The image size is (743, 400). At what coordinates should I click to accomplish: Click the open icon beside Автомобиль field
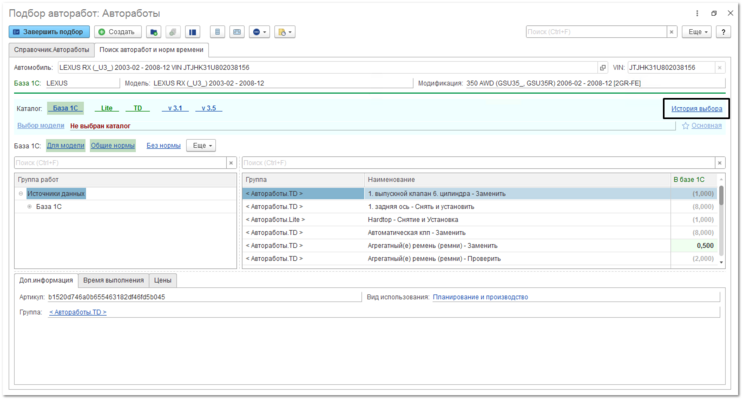pyautogui.click(x=603, y=68)
